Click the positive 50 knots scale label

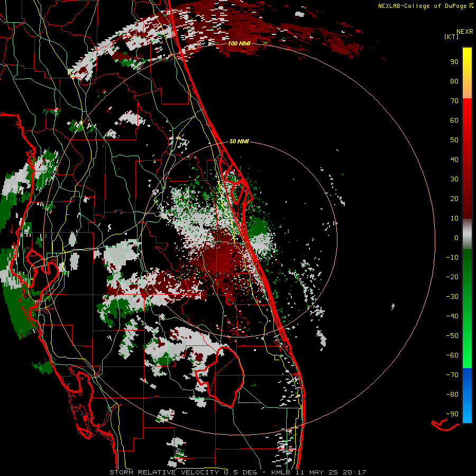[x=454, y=140]
